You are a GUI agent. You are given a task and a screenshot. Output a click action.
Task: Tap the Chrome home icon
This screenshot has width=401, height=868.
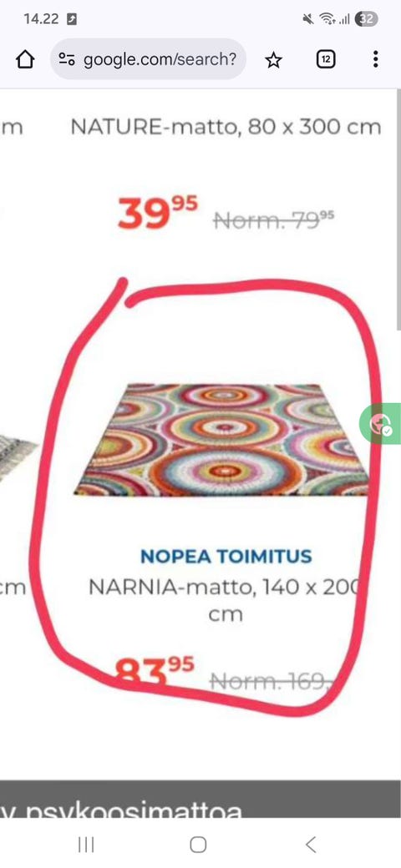(x=25, y=59)
